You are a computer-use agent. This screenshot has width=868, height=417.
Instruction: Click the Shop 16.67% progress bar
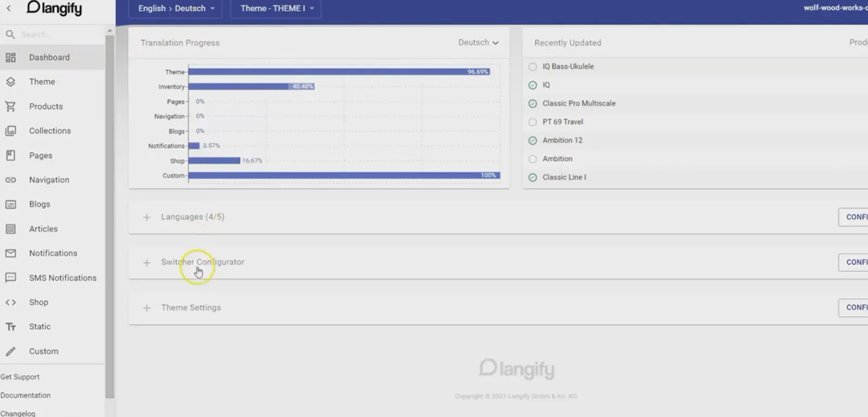(x=214, y=161)
